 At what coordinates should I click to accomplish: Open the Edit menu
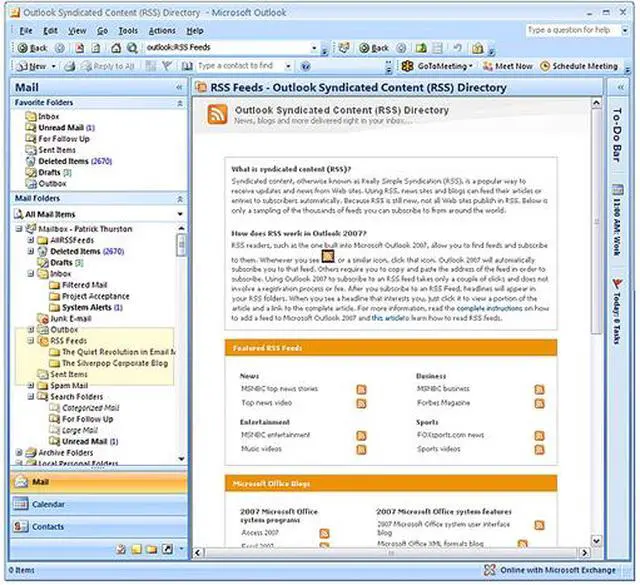click(x=50, y=31)
